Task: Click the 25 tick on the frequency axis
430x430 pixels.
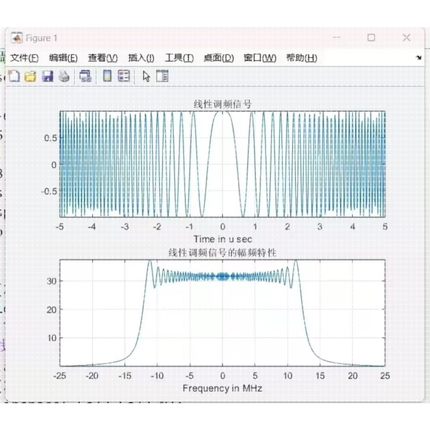Action: point(385,376)
